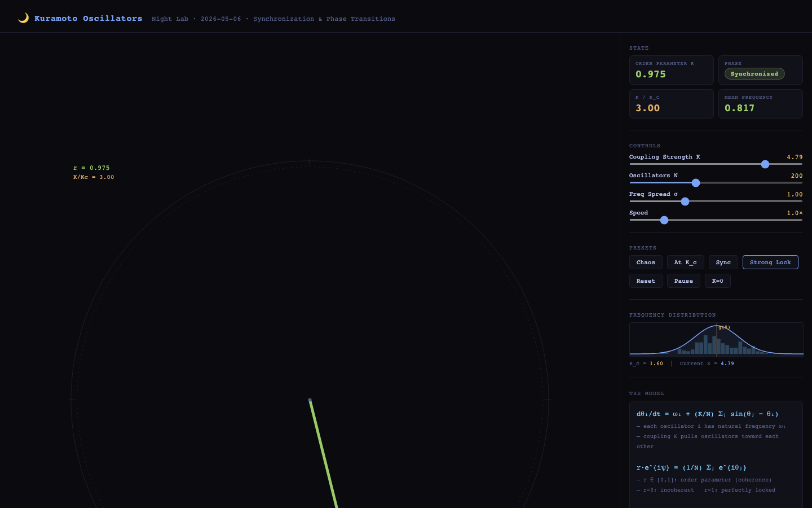
Task: Click the K / K_c value 3.00
Action: [x=648, y=108]
